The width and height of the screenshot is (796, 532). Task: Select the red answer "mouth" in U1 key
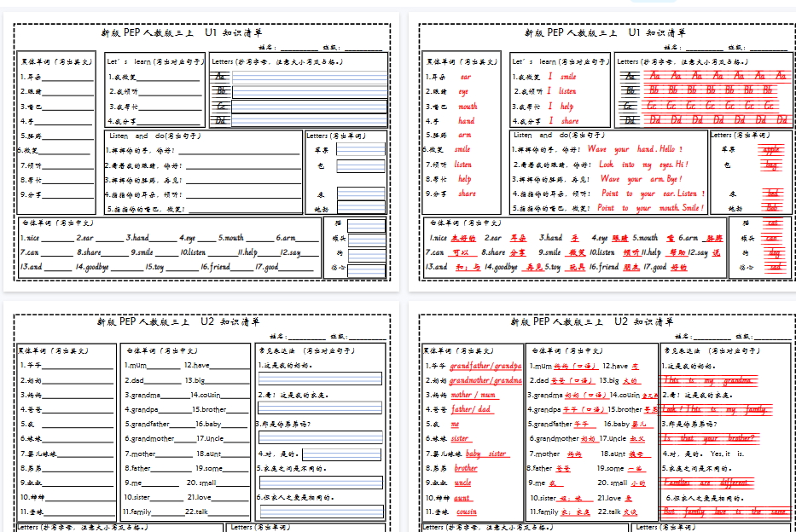pos(468,107)
